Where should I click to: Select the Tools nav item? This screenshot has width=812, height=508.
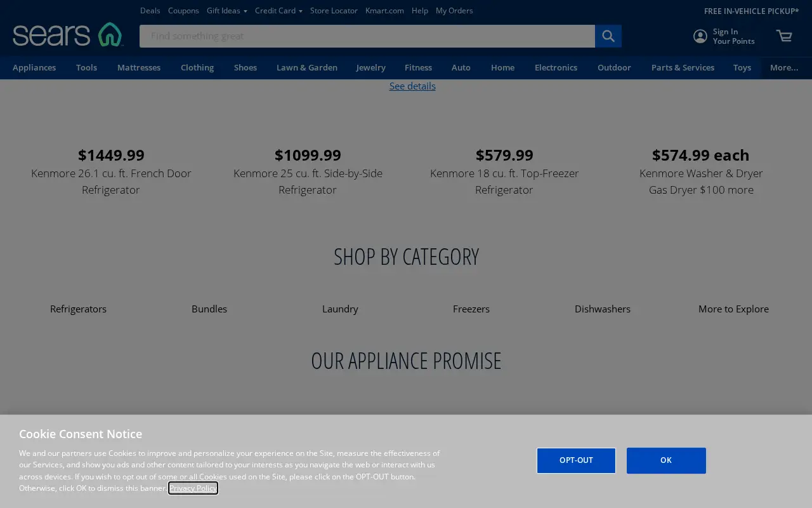click(86, 67)
